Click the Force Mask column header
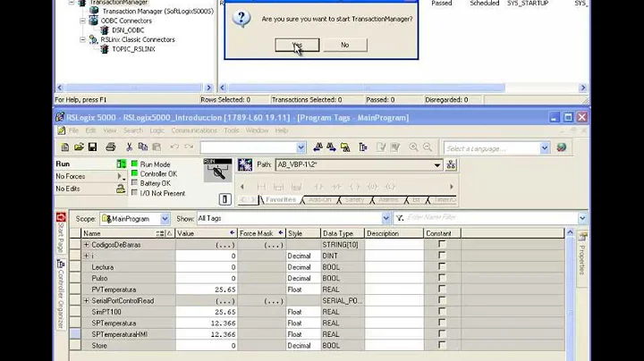This screenshot has height=361, width=644. (261, 233)
